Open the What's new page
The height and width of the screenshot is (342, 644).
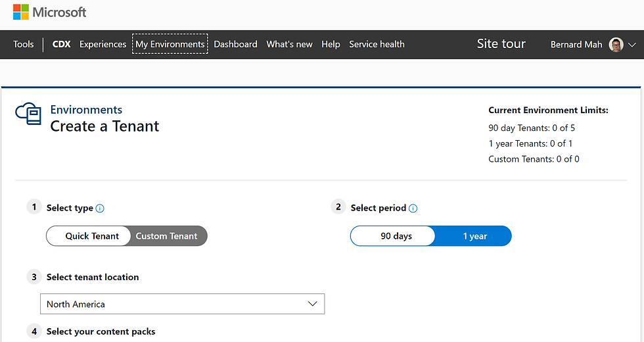click(289, 45)
